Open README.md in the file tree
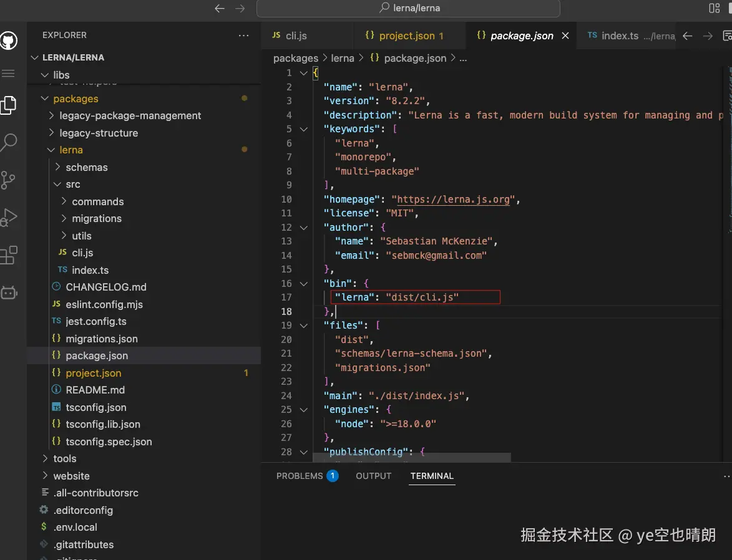 [95, 390]
